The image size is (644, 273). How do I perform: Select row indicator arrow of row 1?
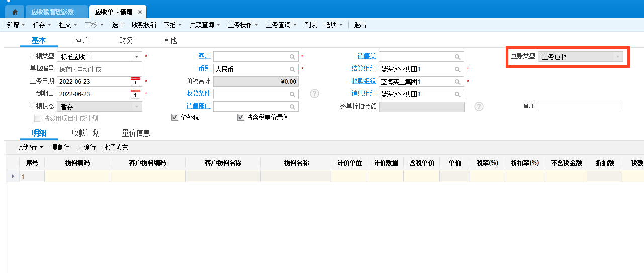point(13,176)
